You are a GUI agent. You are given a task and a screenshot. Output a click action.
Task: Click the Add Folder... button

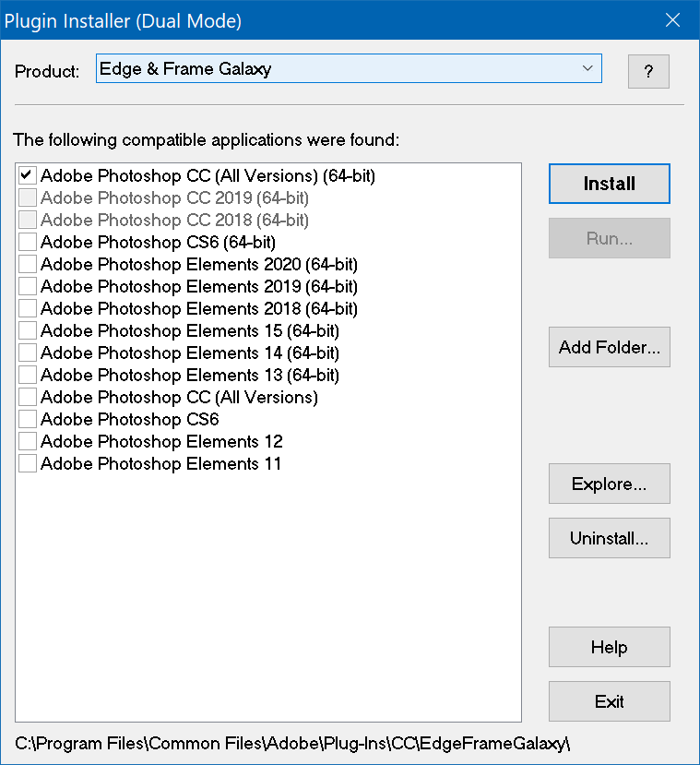pyautogui.click(x=609, y=348)
